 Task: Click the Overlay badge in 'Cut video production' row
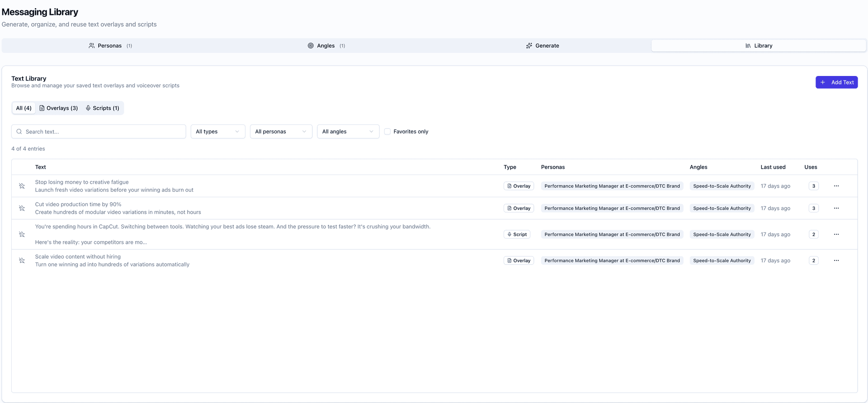(519, 208)
